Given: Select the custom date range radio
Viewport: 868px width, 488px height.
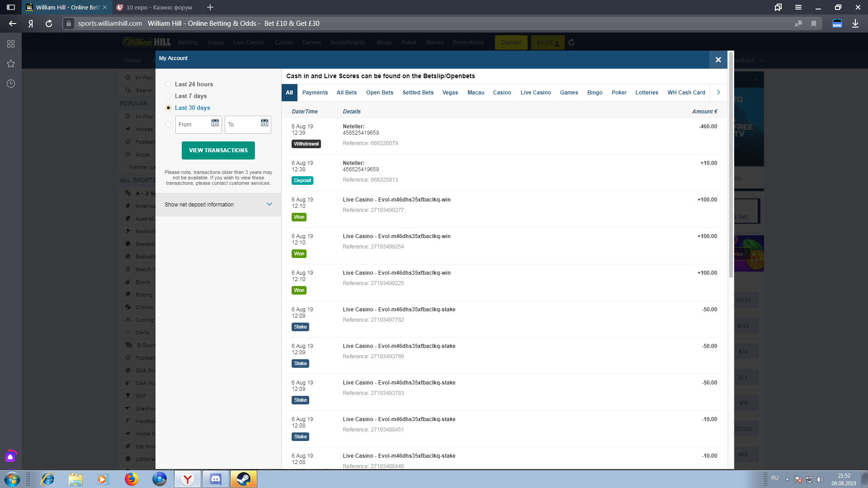Looking at the screenshot, I should click(x=168, y=124).
